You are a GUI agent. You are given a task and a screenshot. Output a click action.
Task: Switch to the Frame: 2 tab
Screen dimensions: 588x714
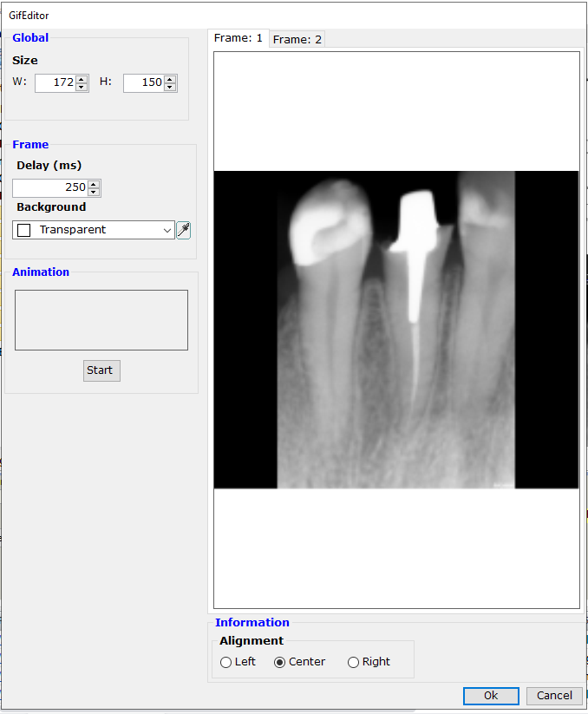pos(297,39)
